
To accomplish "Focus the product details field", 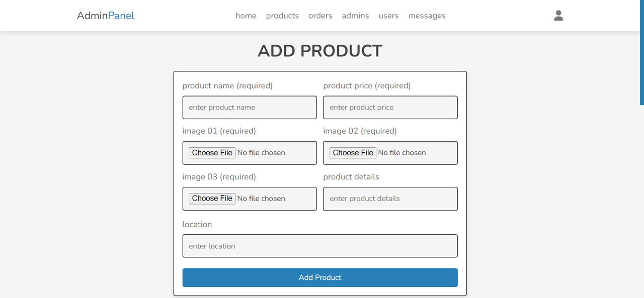I will click(390, 199).
